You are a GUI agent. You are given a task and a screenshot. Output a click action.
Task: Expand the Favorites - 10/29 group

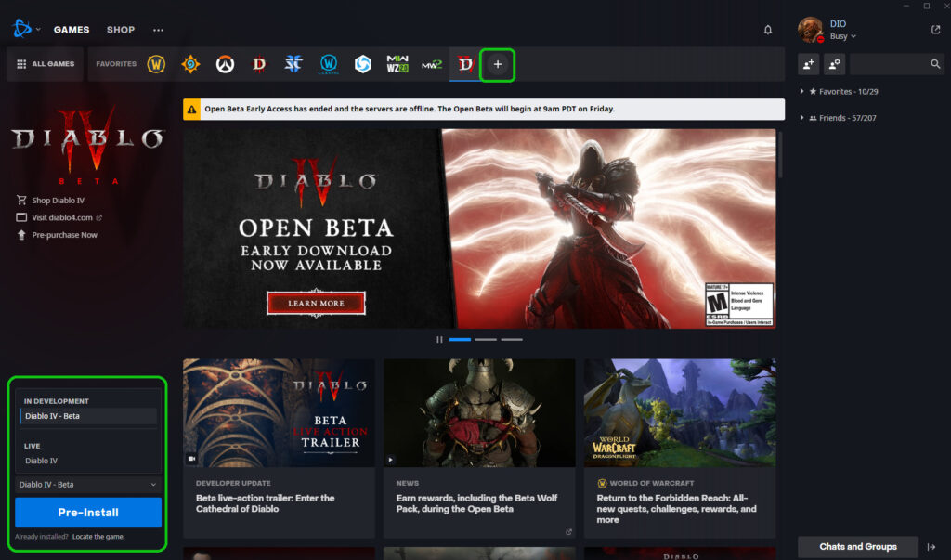pos(847,91)
